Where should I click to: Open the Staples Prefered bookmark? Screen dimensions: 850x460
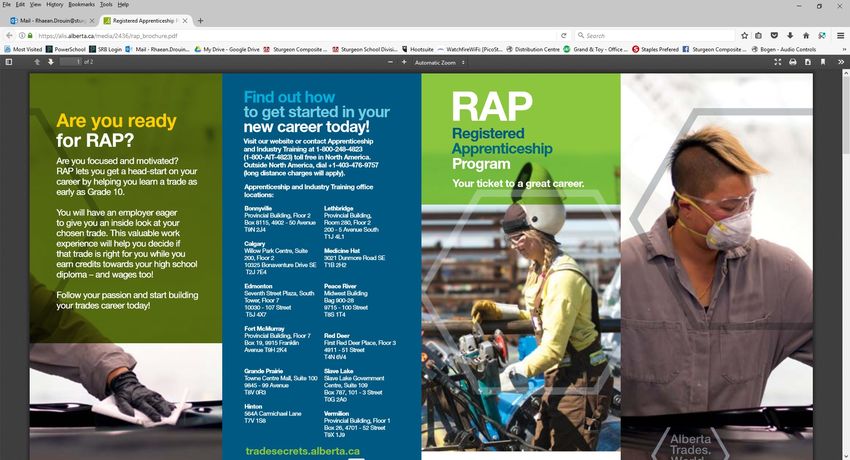655,49
